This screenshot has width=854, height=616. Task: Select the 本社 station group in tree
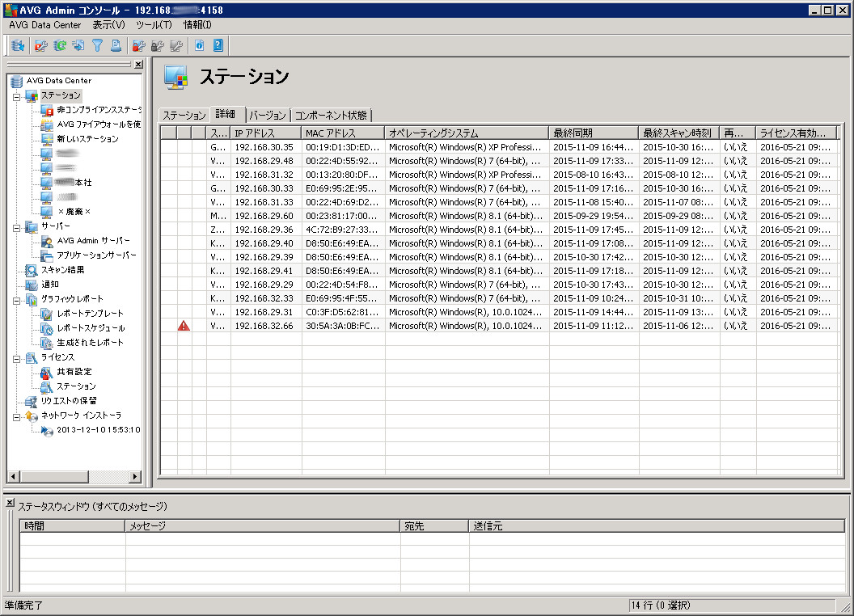[74, 183]
